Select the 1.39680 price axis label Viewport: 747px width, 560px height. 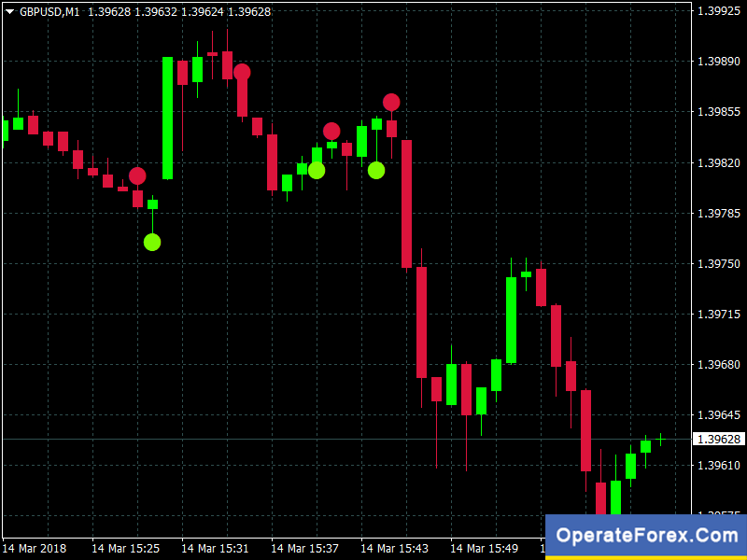pos(717,365)
